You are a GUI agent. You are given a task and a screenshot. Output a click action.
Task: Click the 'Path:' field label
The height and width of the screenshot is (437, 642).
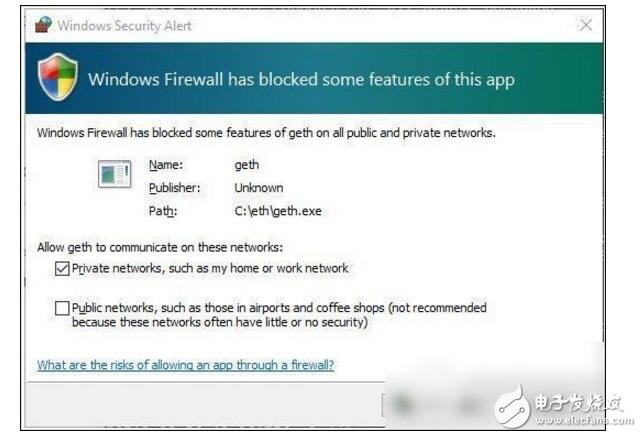[x=163, y=211]
